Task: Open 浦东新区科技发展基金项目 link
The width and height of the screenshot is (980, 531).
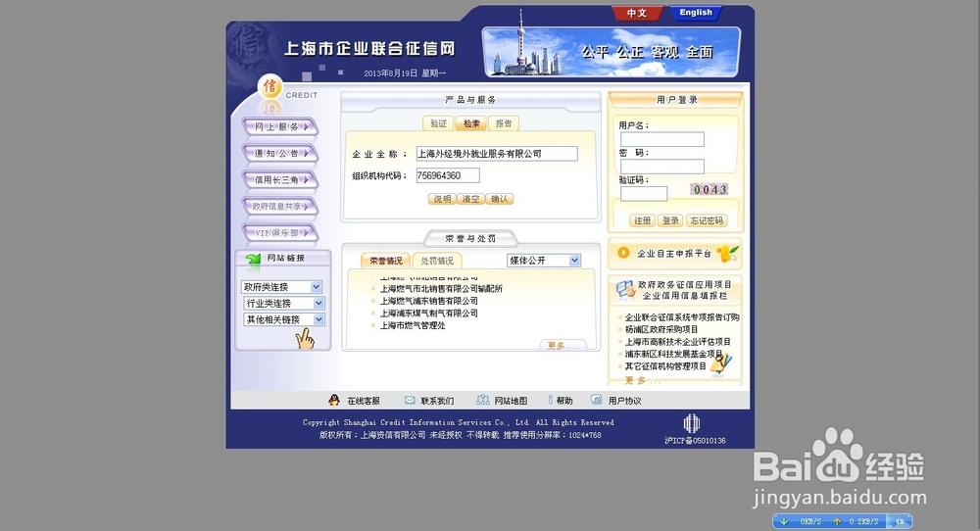Action: [x=674, y=354]
